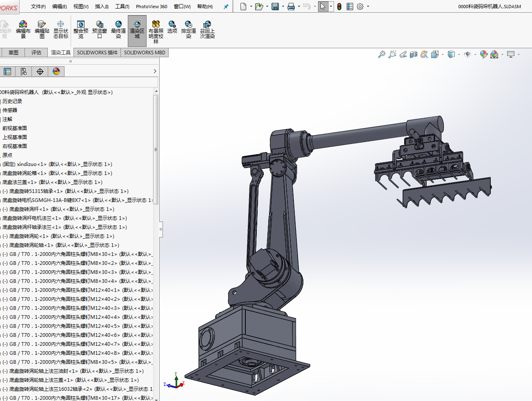Image resolution: width=532 pixels, height=401 pixels.
Task: Pin the menu bar with pushpin icon
Action: tap(226, 7)
